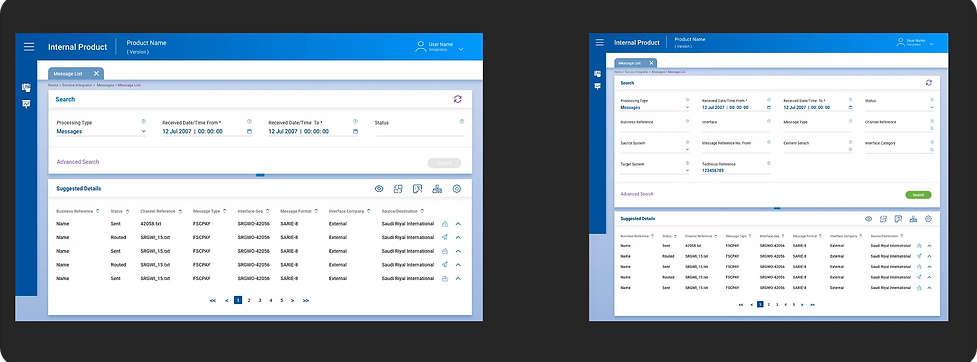Toggle eye visibility icon, right Suggested Details
977x362 pixels.
pyautogui.click(x=869, y=219)
